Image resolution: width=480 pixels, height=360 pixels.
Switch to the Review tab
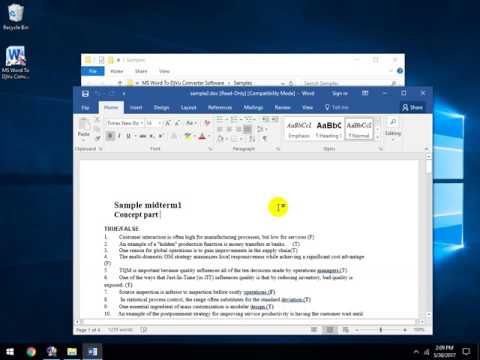click(x=282, y=107)
